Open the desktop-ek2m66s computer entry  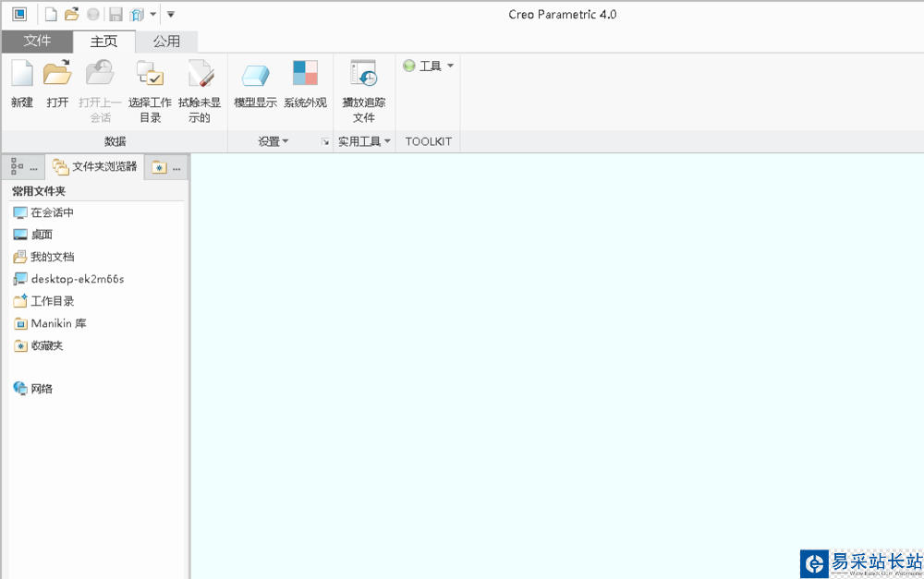[68, 279]
